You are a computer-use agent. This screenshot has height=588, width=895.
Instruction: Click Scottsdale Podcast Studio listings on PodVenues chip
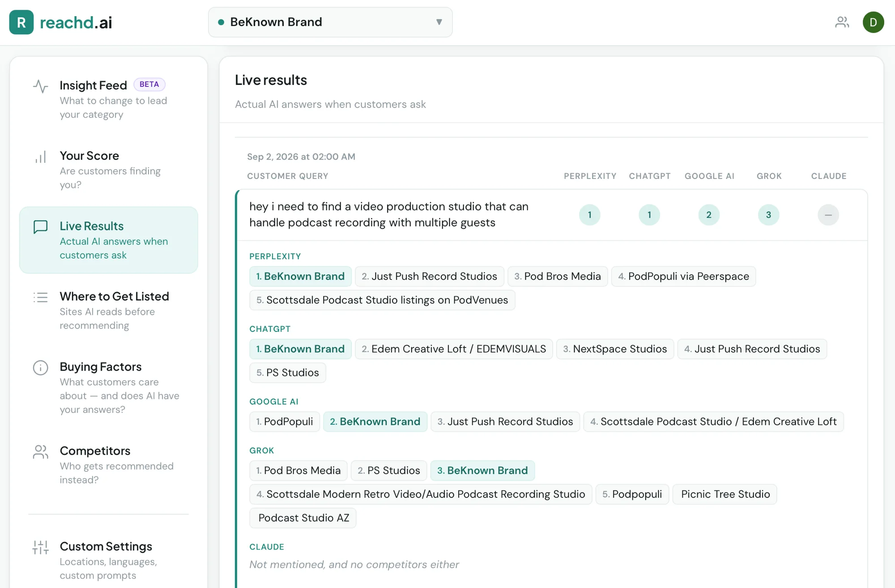click(382, 300)
